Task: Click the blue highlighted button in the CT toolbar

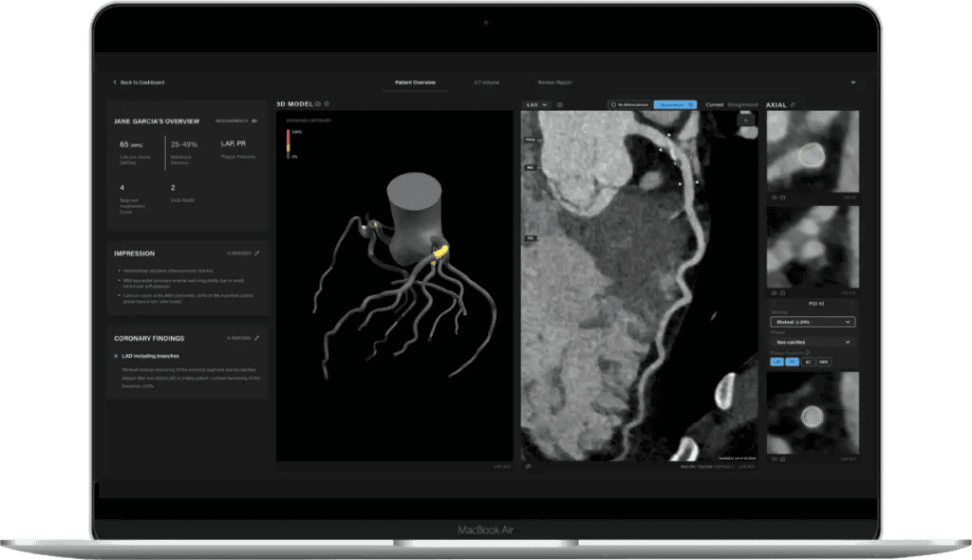Action: pyautogui.click(x=676, y=104)
